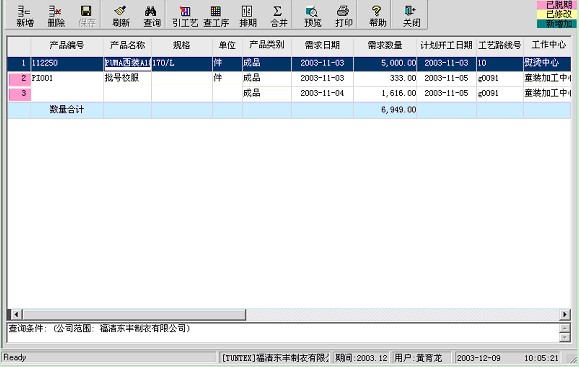Click the 新增 (Add) toolbar icon
Screen dimensions: 579x367
coord(25,16)
